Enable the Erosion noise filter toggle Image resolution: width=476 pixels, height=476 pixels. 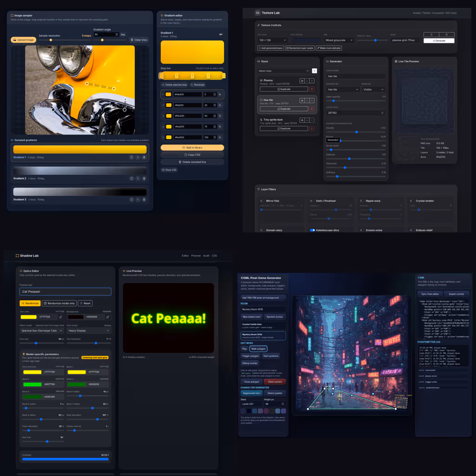[x=362, y=230]
